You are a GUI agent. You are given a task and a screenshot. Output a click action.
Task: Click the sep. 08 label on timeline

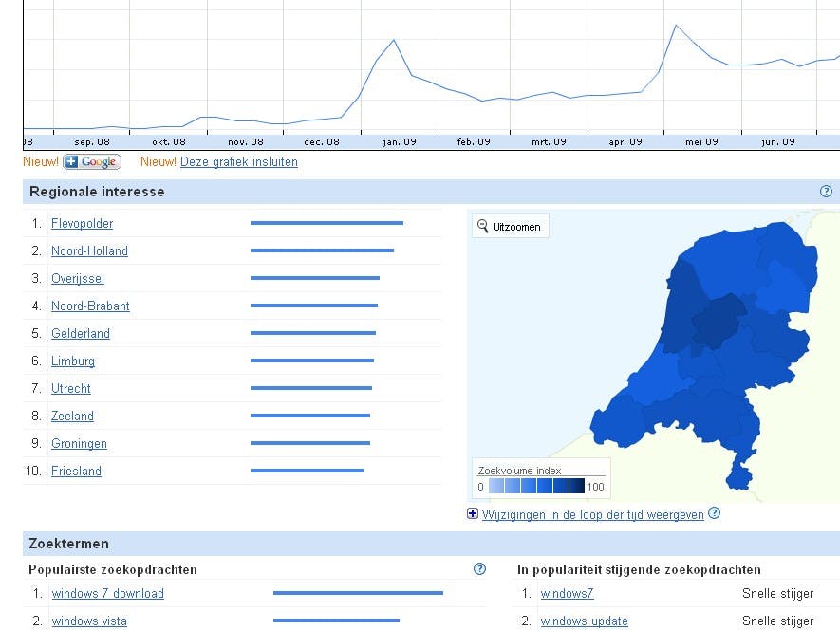click(92, 142)
